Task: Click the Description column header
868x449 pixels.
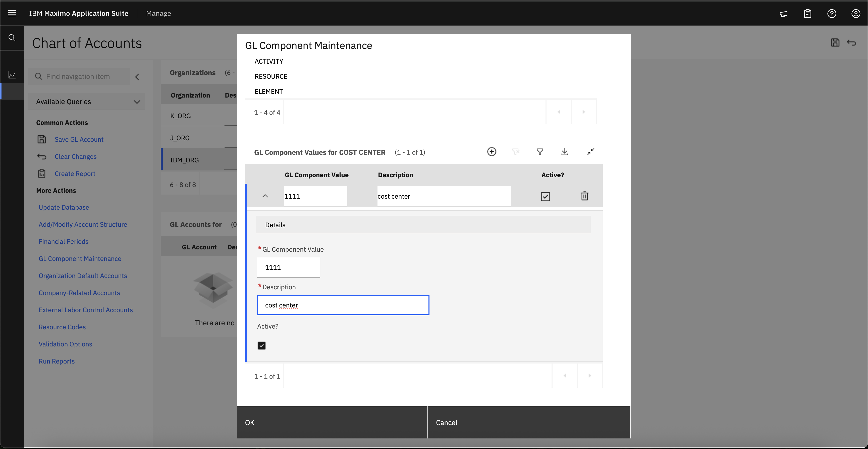Action: click(x=395, y=175)
